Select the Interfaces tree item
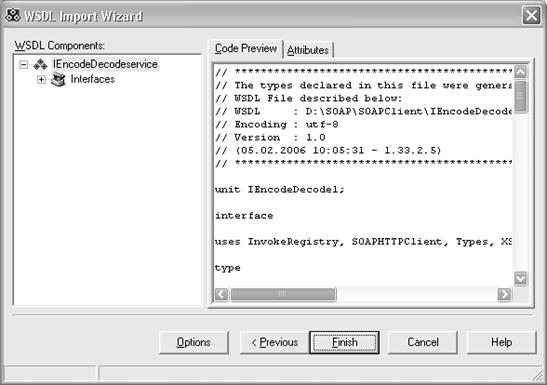 point(92,79)
